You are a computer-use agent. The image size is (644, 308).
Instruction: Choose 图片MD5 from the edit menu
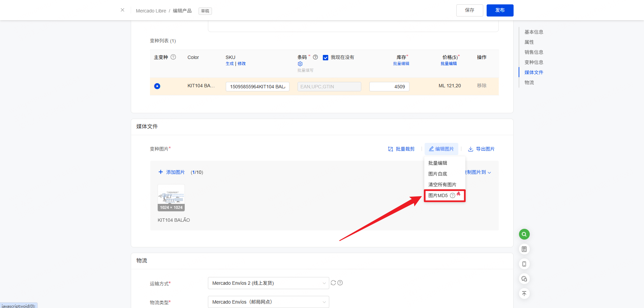[438, 195]
